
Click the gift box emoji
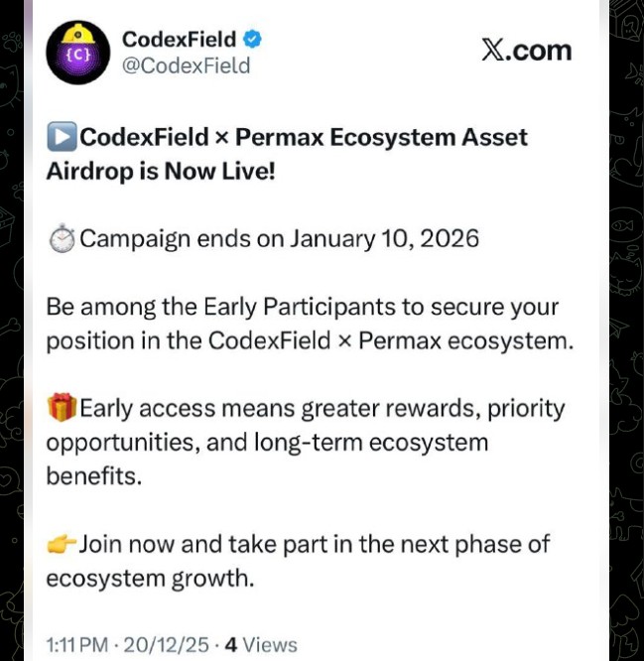[62, 408]
